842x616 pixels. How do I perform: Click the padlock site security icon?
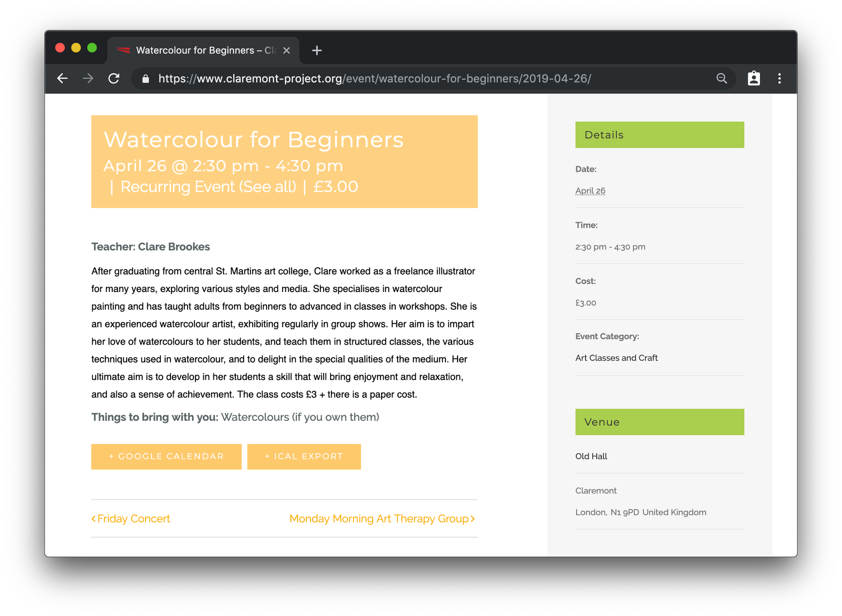click(146, 79)
